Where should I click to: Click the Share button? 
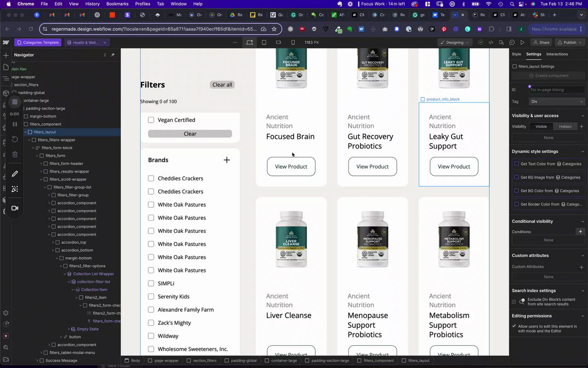pyautogui.click(x=541, y=42)
